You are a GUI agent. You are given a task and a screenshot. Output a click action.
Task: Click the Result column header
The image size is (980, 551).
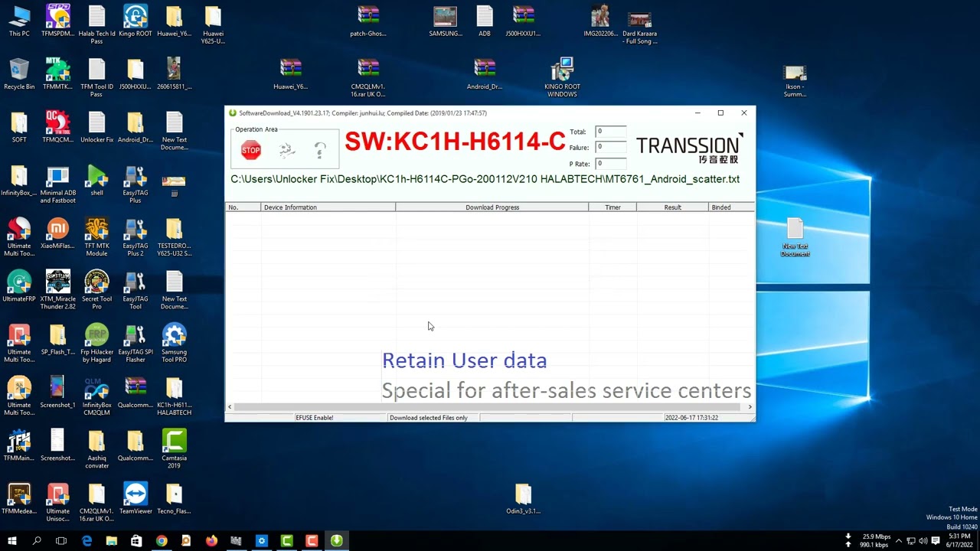coord(672,207)
